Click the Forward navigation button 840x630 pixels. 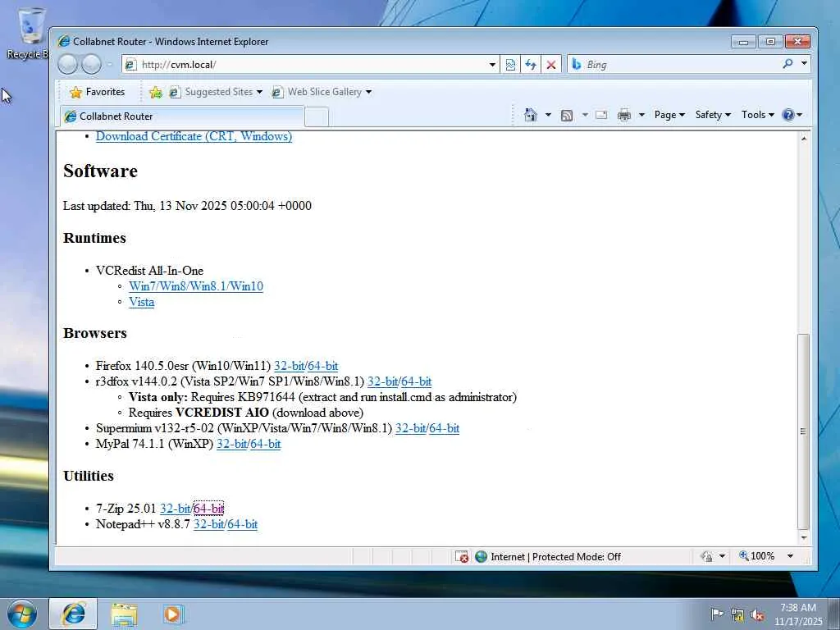[91, 65]
